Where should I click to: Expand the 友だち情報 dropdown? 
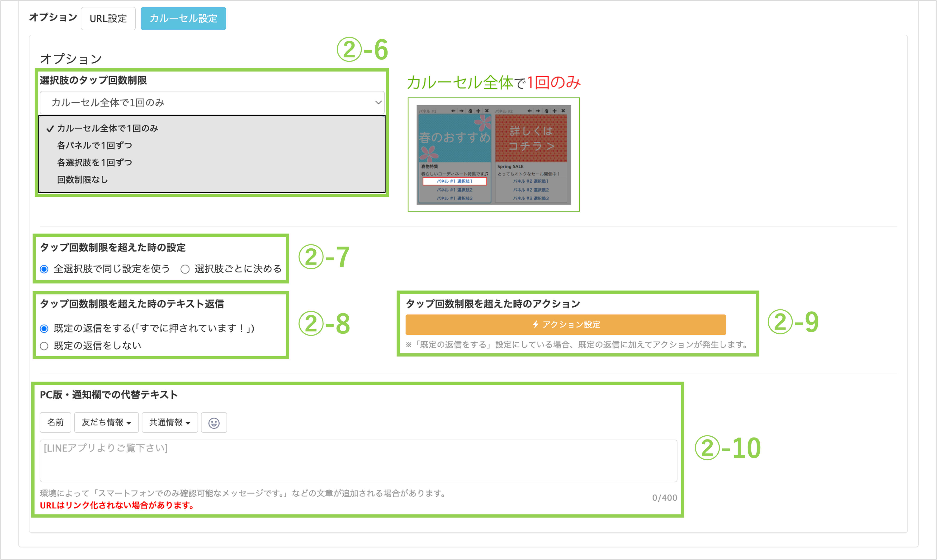(x=106, y=423)
